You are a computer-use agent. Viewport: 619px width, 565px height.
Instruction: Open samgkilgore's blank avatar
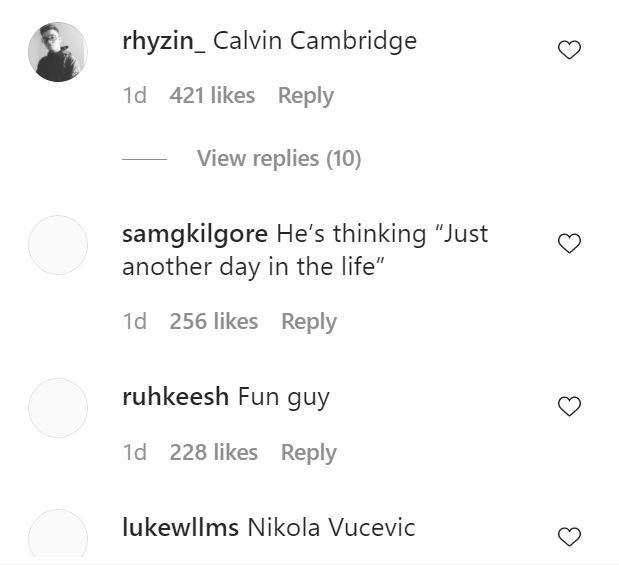[58, 245]
